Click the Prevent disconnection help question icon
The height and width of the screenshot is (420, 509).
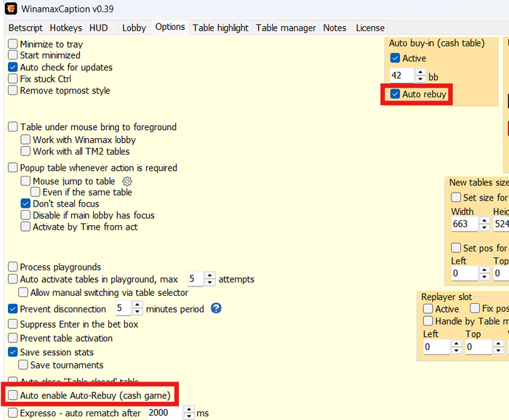(216, 308)
